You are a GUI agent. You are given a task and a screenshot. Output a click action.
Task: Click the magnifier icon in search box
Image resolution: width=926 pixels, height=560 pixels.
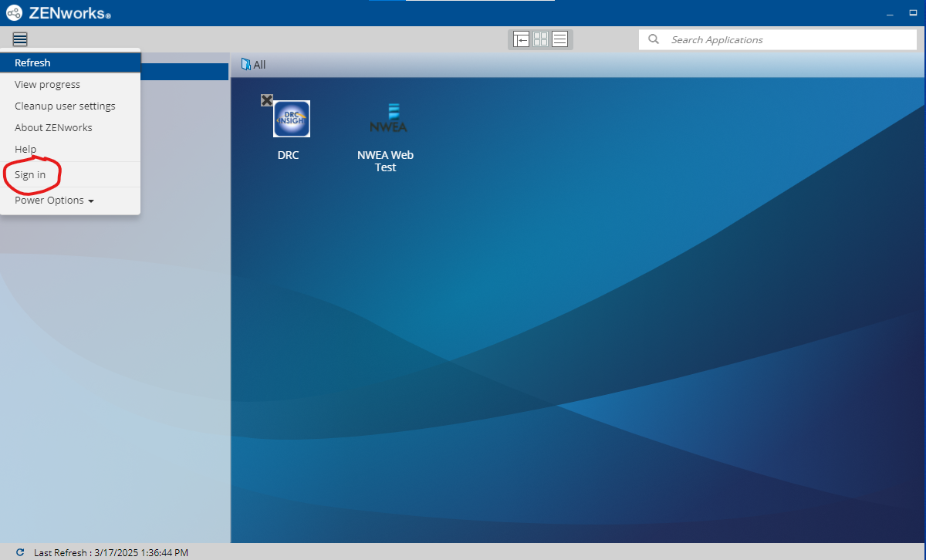pos(654,39)
